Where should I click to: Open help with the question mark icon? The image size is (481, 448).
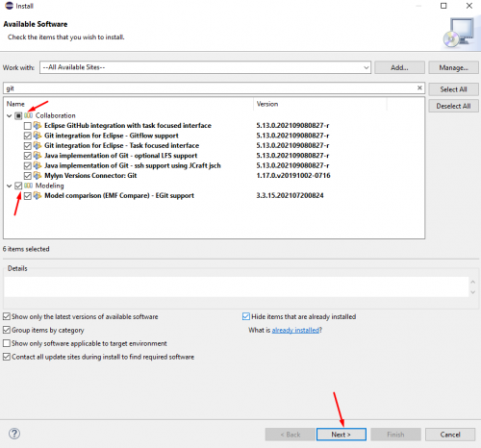(14, 434)
